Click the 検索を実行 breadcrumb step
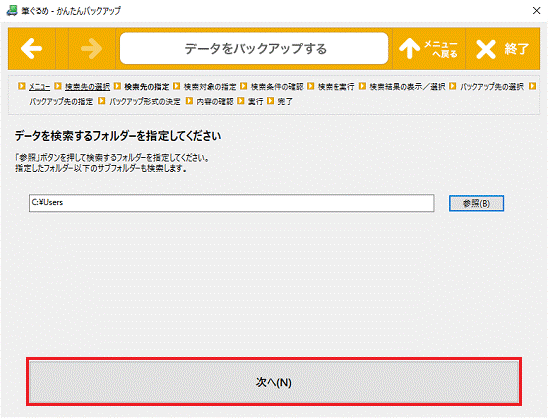This screenshot has height=418, width=548. click(336, 87)
